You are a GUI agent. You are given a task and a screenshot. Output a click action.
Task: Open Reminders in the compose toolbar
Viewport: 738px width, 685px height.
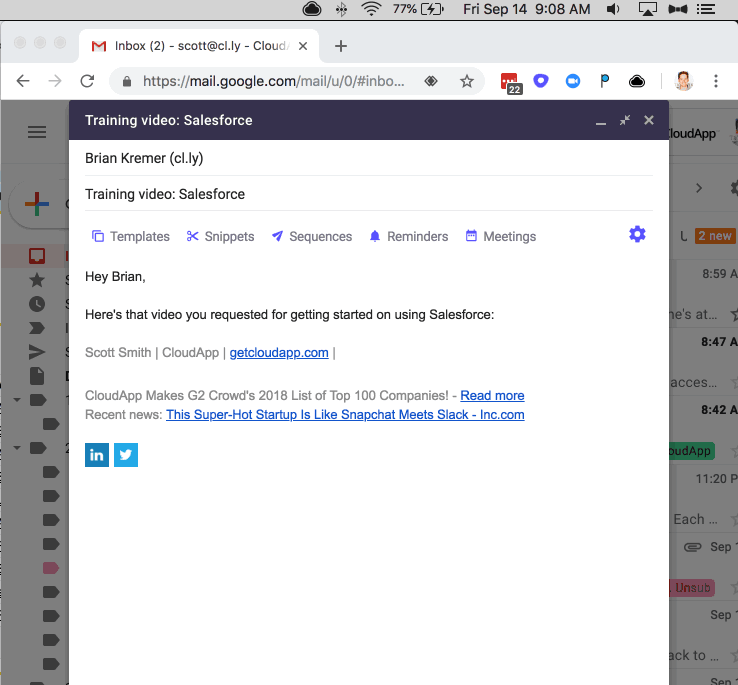click(409, 236)
